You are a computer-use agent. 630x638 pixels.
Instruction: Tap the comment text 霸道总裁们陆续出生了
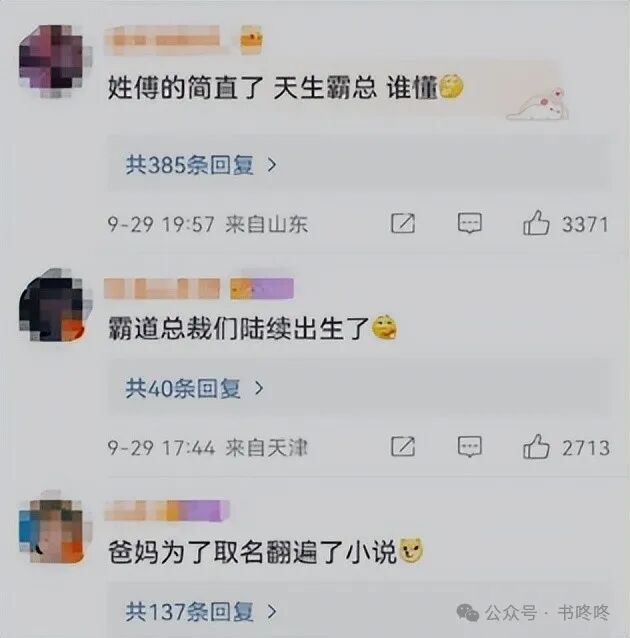click(239, 328)
